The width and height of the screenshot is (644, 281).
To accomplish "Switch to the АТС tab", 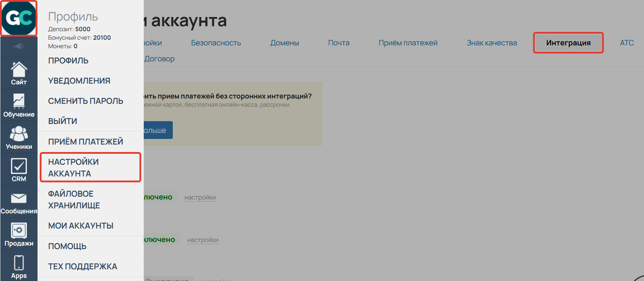I will (x=627, y=43).
